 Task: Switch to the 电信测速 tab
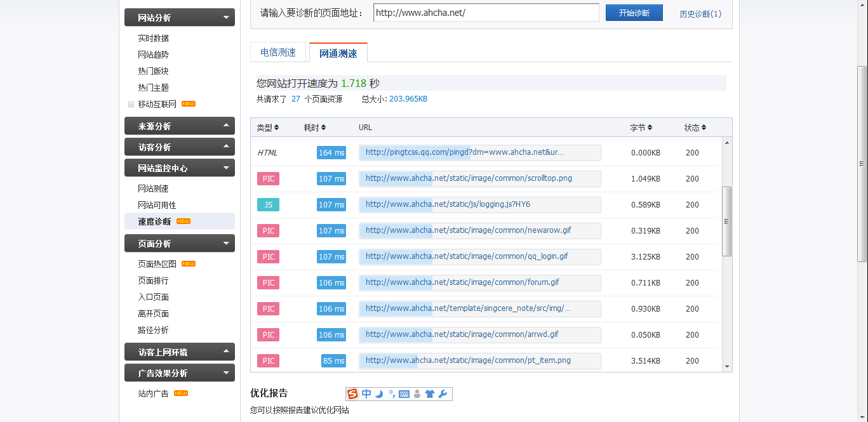click(x=278, y=53)
